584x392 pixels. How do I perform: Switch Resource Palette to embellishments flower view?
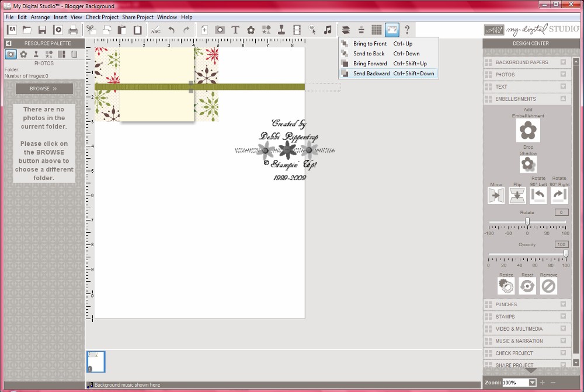(23, 54)
